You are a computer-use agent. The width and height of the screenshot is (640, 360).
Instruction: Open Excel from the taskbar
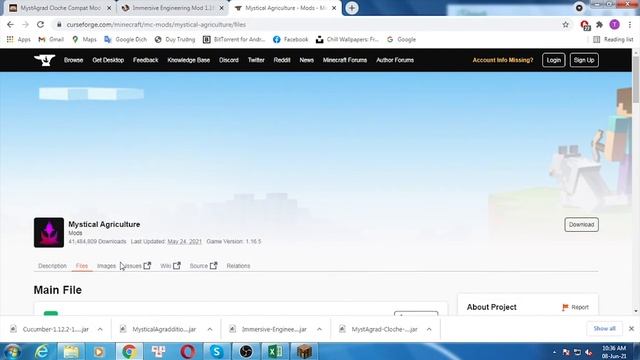(275, 351)
